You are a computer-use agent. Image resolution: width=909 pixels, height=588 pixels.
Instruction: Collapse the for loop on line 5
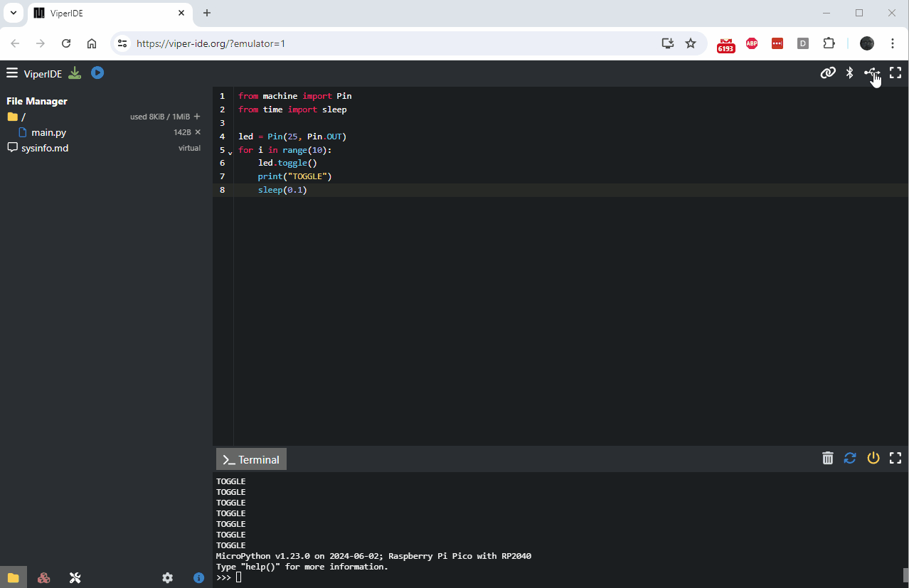click(228, 151)
